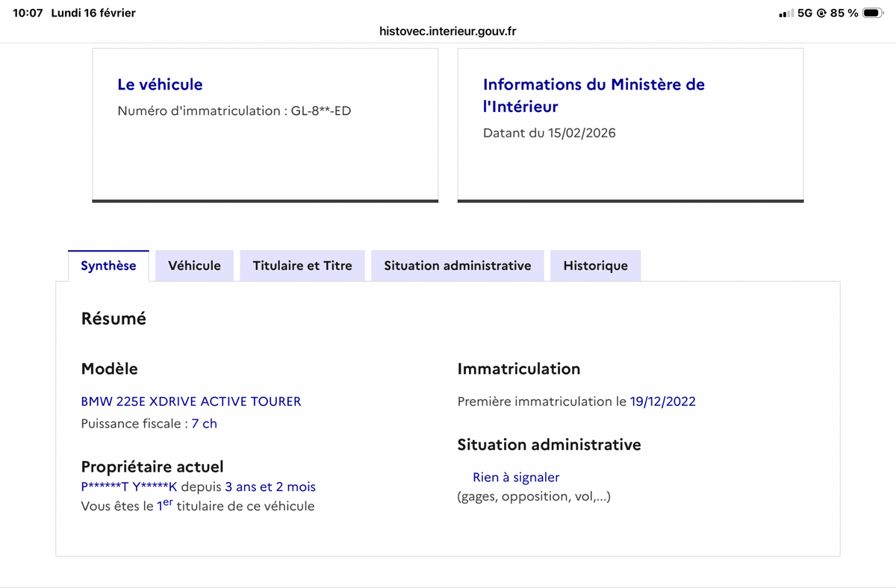Tap the "Le véhicule" card heading
Viewport: 896px width, 588px height.
coord(160,85)
